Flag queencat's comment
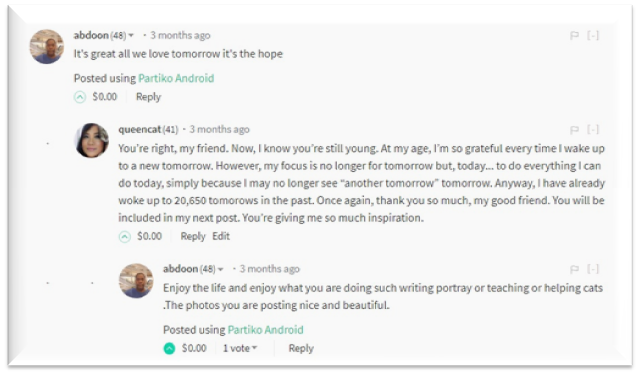This screenshot has width=640, height=376. pyautogui.click(x=574, y=130)
